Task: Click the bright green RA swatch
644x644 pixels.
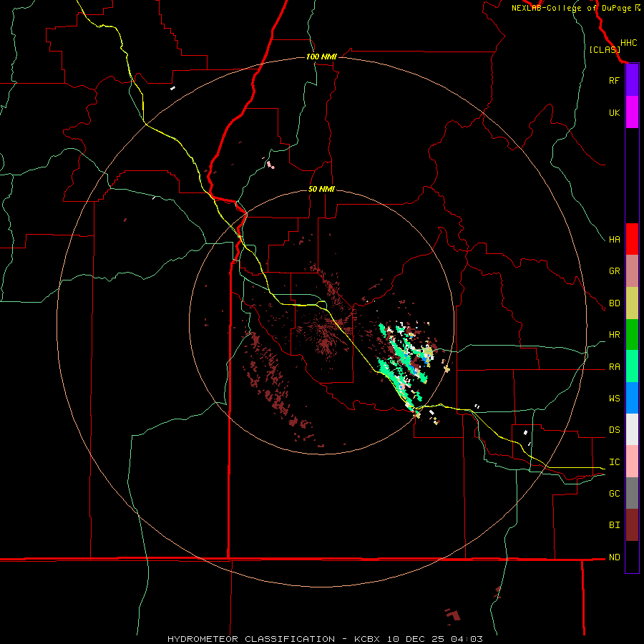Action: point(632,366)
